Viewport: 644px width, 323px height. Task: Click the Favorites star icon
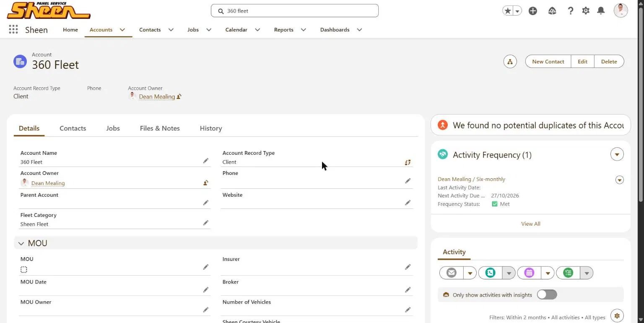508,11
